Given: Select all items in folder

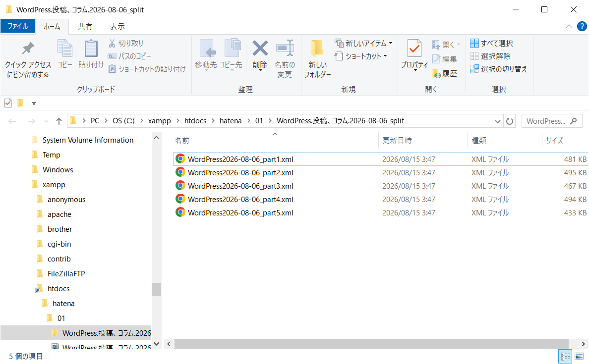Looking at the screenshot, I should (x=491, y=44).
